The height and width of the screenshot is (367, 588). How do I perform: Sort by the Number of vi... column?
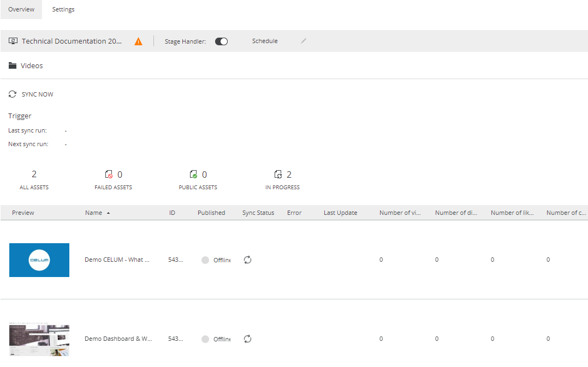pos(400,213)
